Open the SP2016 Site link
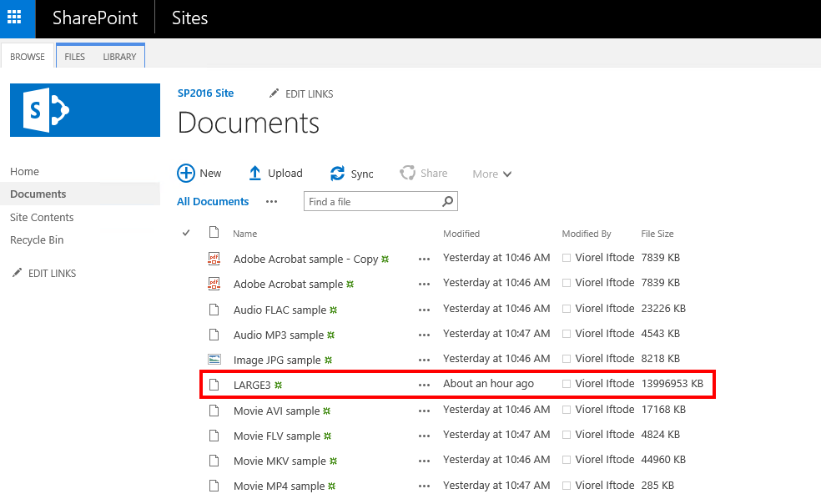821x504 pixels. click(x=206, y=93)
